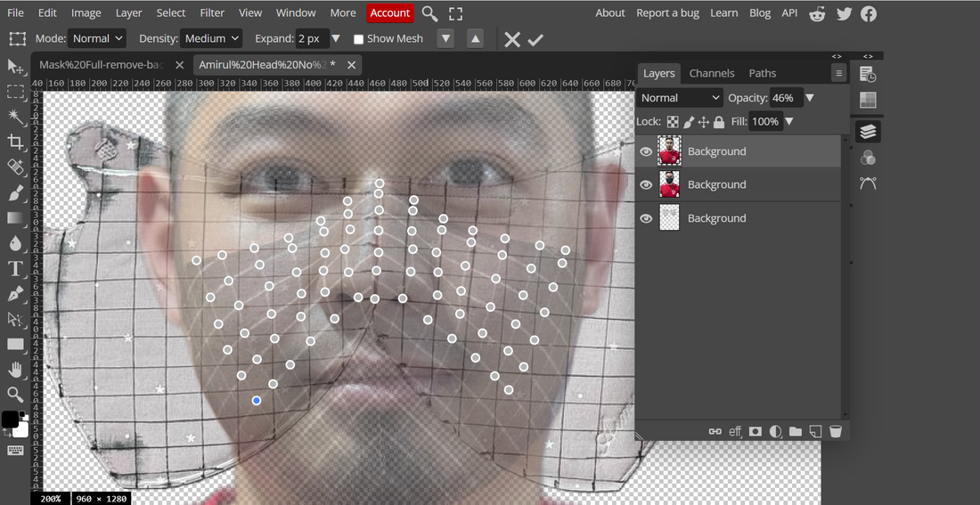
Task: Open the Fill slider dropdown arrow
Action: 788,122
